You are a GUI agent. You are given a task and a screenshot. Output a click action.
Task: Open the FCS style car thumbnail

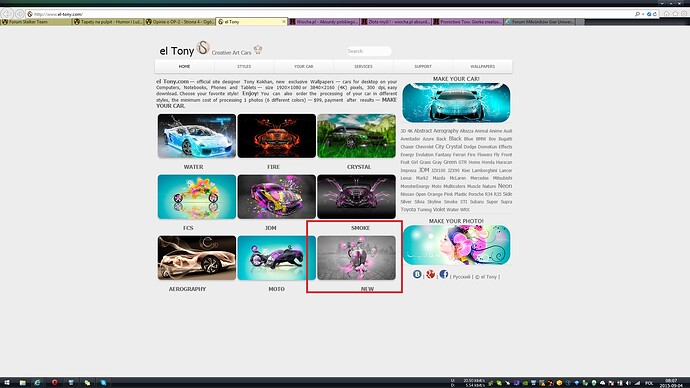pyautogui.click(x=197, y=197)
